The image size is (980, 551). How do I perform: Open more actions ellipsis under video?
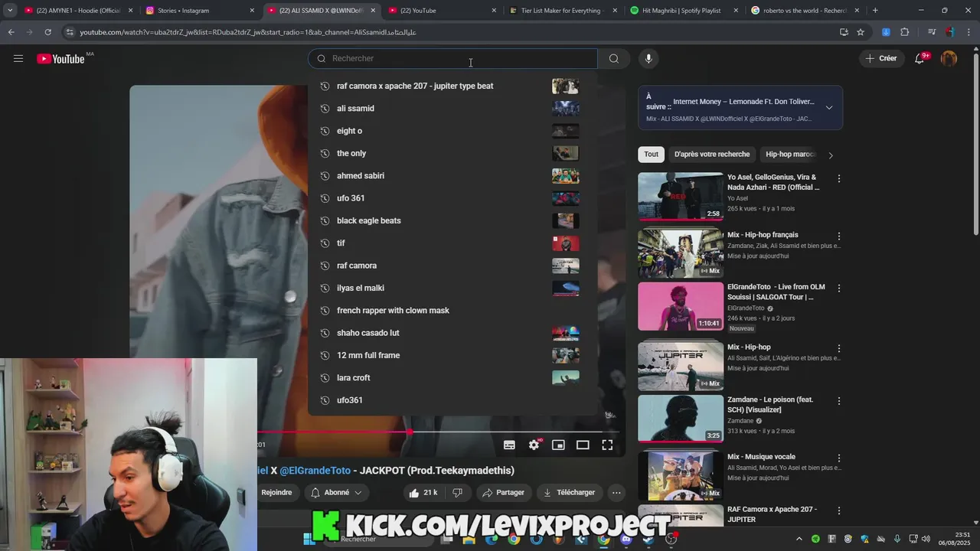pos(616,493)
